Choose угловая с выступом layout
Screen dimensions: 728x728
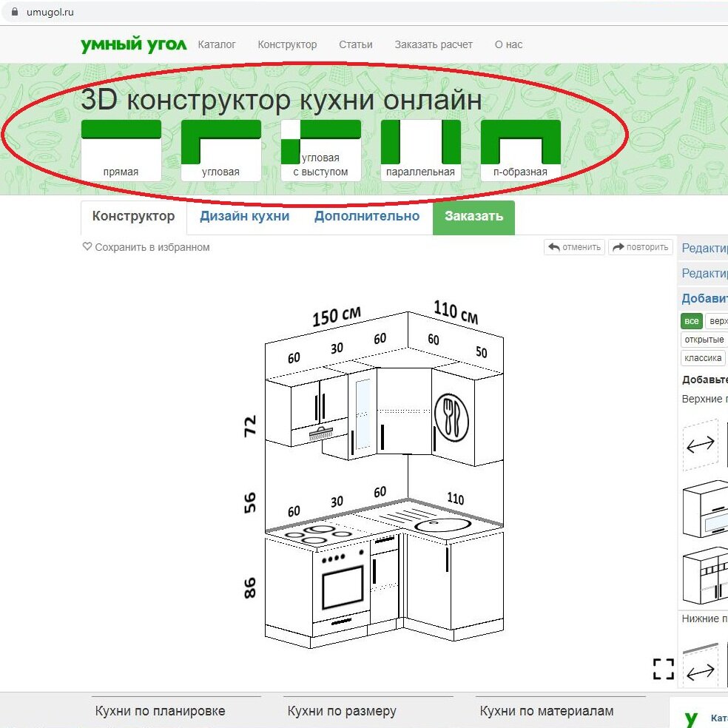coord(321,150)
